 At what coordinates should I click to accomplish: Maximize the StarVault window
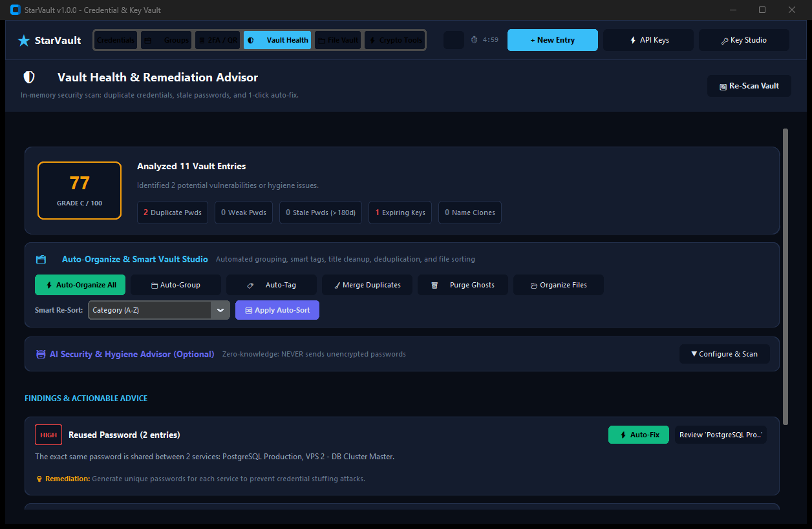pyautogui.click(x=762, y=10)
